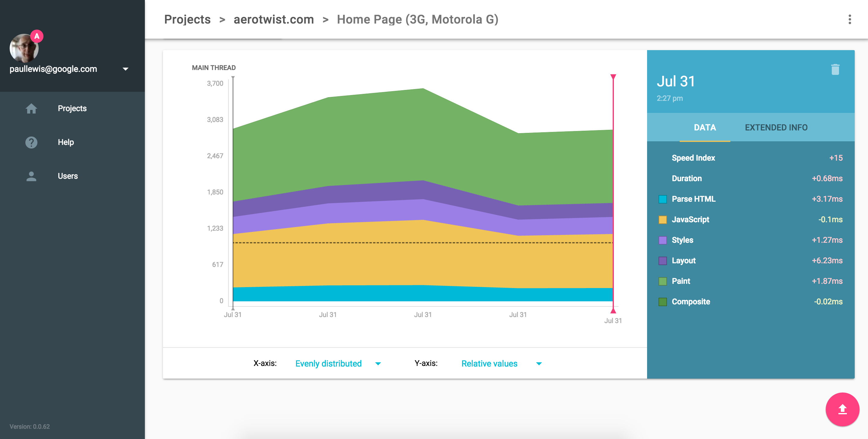Click the Paint color swatch
The height and width of the screenshot is (439, 868).
tap(662, 281)
